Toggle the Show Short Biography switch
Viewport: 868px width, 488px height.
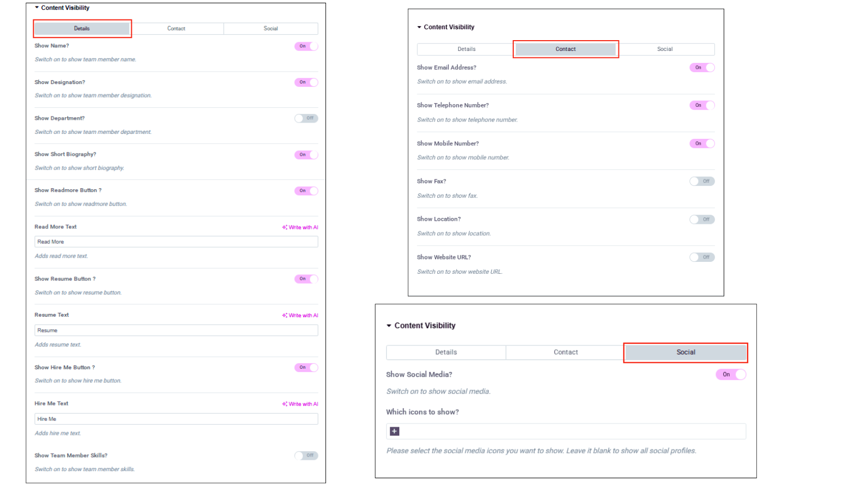pyautogui.click(x=307, y=155)
